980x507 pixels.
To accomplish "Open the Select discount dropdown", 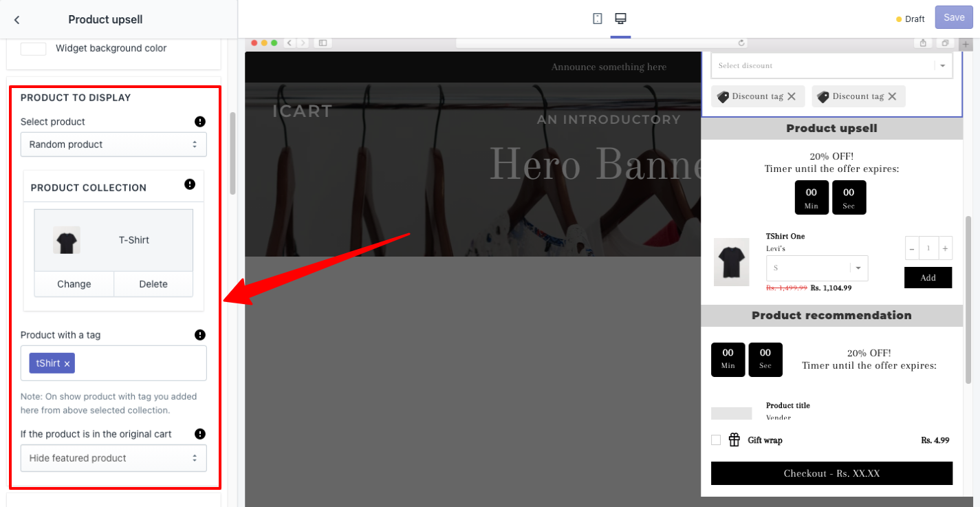I will tap(831, 65).
